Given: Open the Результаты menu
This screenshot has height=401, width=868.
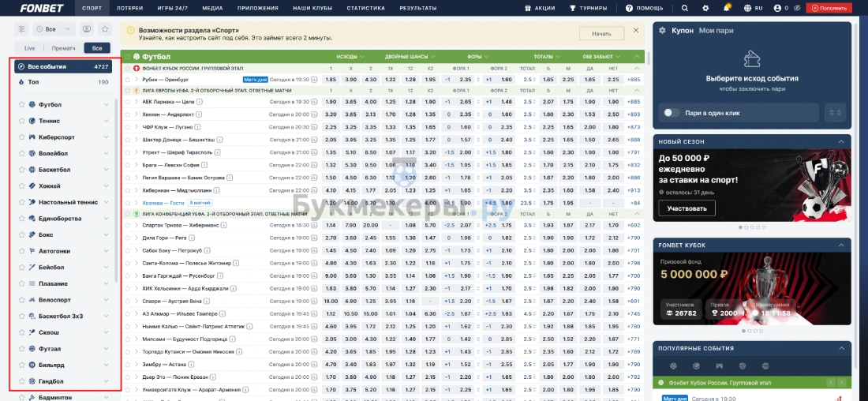Looking at the screenshot, I should pos(418,9).
